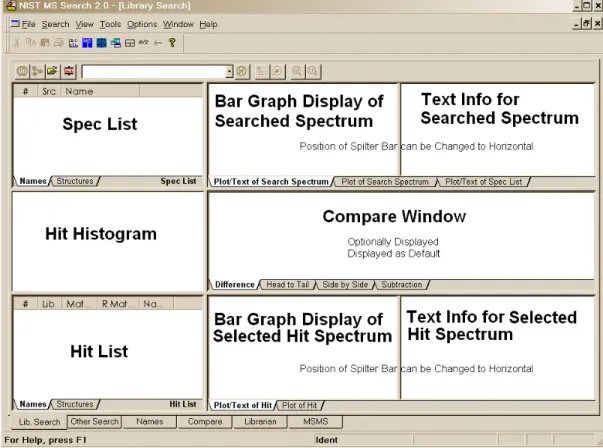Click the open folder icon

(52, 71)
